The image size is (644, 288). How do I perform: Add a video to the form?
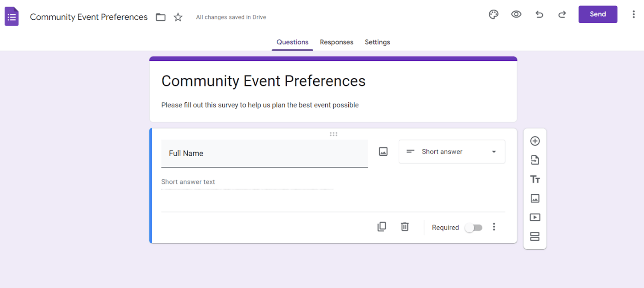click(535, 217)
